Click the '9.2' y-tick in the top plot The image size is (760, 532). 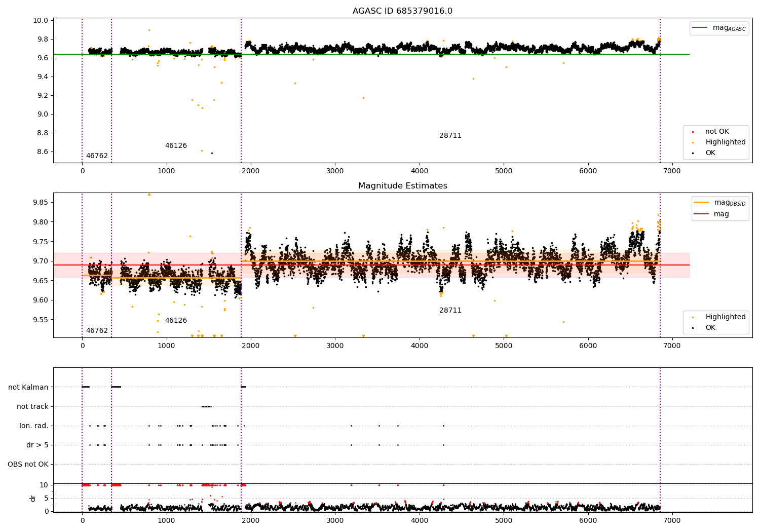point(43,95)
